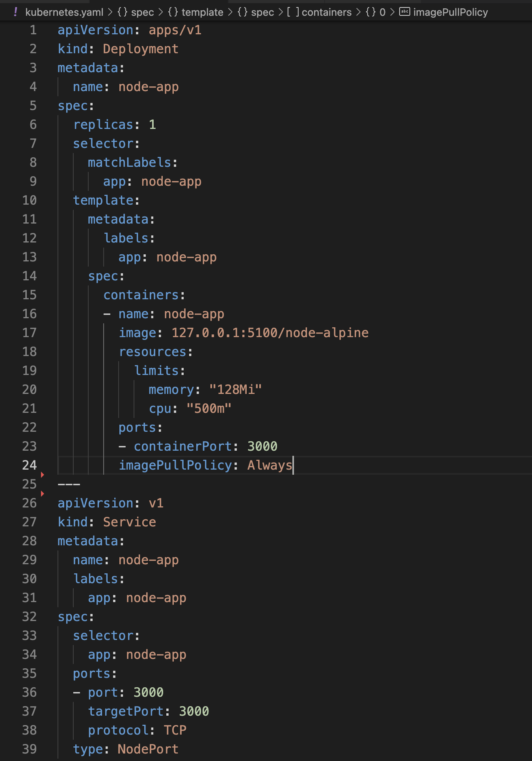This screenshot has height=761, width=532.
Task: Open the 0 index breadcrumb segment
Action: (x=382, y=12)
